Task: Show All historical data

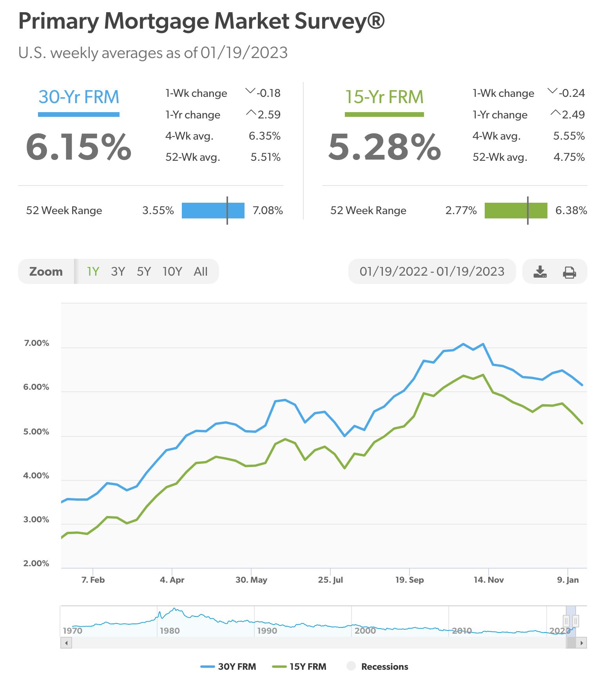Action: point(201,272)
